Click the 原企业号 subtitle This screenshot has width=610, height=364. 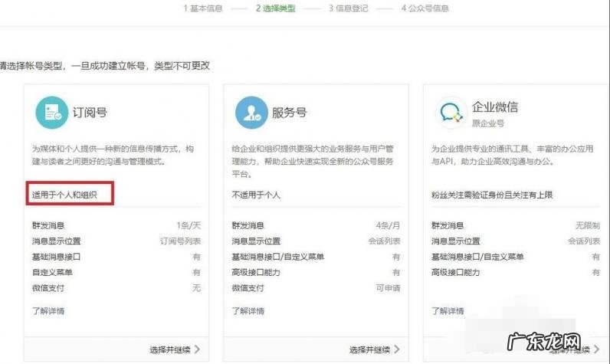pyautogui.click(x=488, y=123)
